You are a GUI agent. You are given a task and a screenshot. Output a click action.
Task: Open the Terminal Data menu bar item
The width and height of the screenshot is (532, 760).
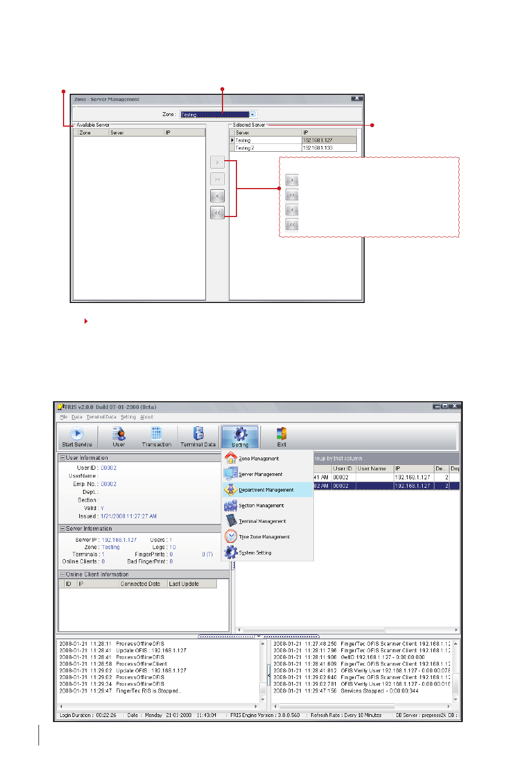[x=101, y=417]
